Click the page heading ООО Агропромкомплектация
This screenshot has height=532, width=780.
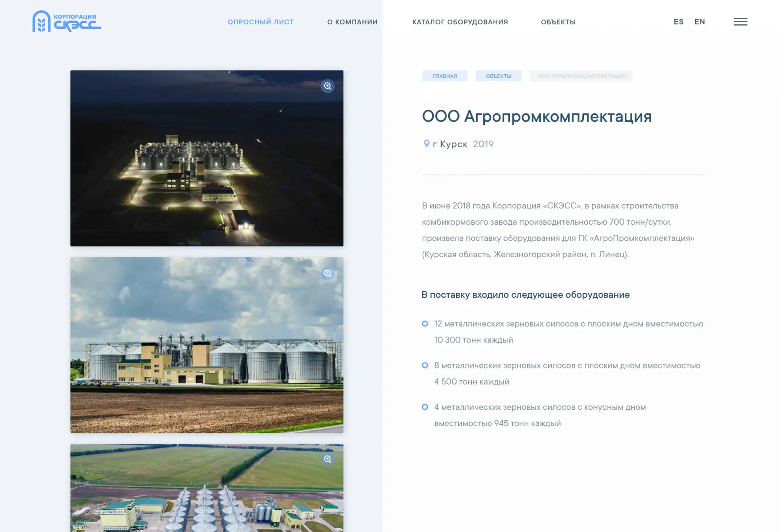click(x=537, y=116)
